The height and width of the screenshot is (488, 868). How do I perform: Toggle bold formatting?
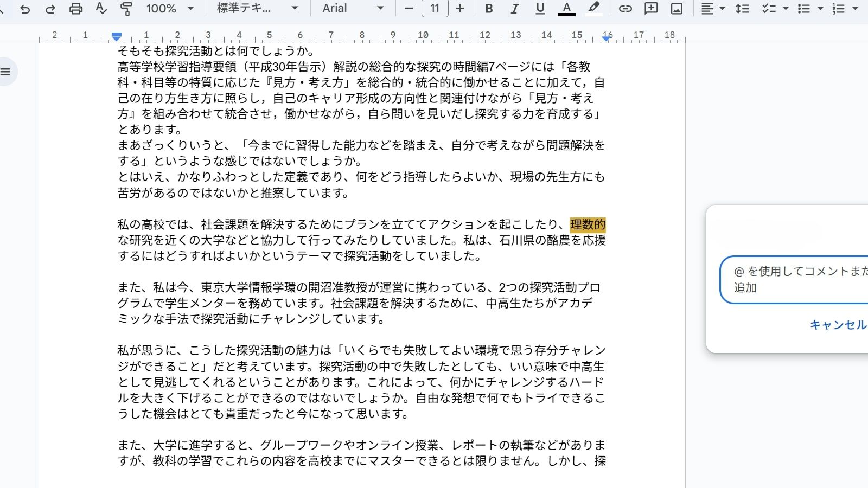pyautogui.click(x=488, y=9)
